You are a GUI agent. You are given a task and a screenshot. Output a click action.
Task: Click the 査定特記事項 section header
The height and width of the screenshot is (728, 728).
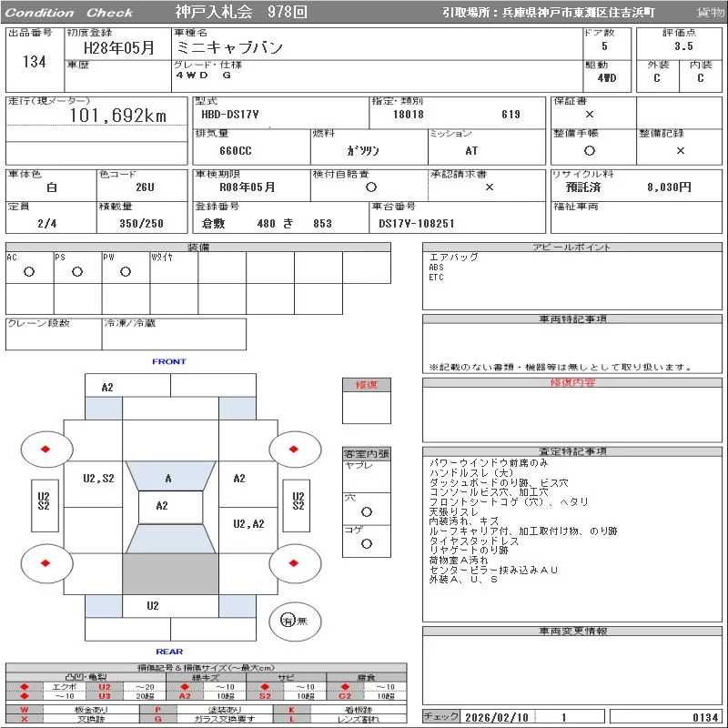coord(573,451)
